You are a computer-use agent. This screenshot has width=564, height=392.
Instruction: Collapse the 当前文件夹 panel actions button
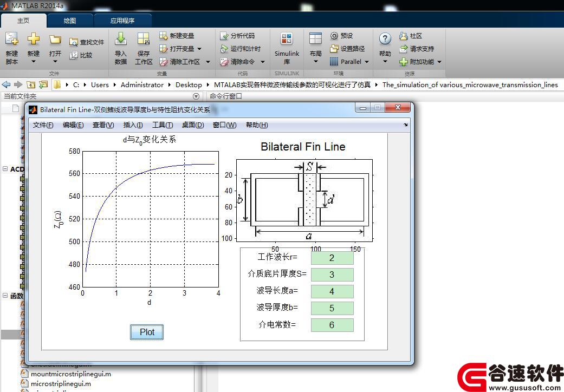click(x=196, y=96)
